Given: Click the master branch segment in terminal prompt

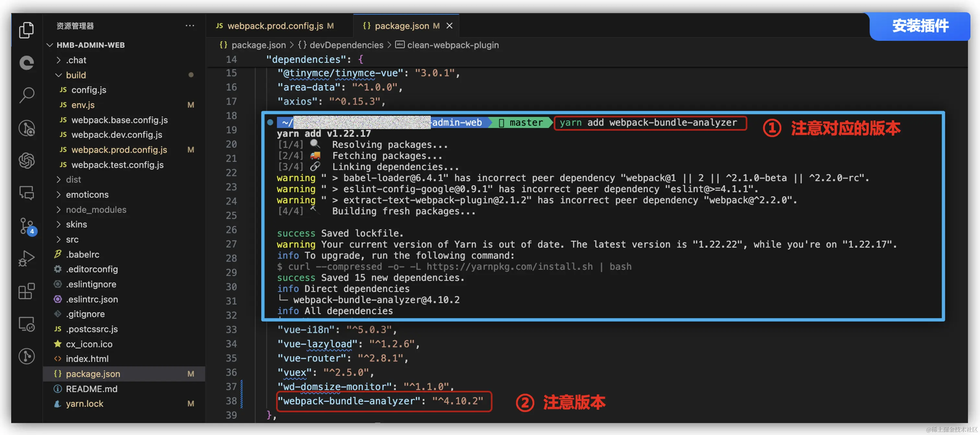Looking at the screenshot, I should click(521, 123).
